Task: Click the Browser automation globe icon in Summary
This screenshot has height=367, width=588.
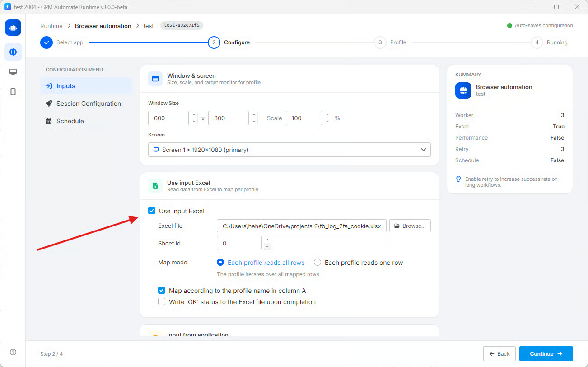Action: pyautogui.click(x=463, y=90)
